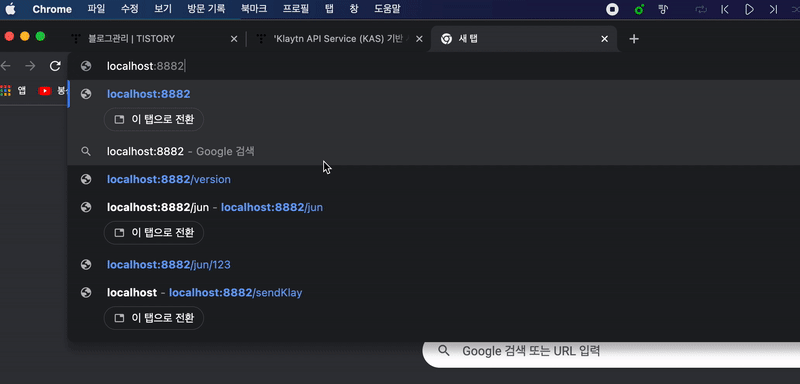Screen dimensions: 800x384
Task: Click the green circular status icon in menu bar
Action: coord(639,9)
